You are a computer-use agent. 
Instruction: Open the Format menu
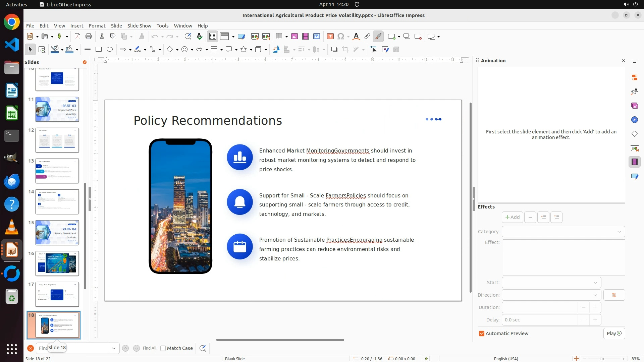[x=97, y=26]
